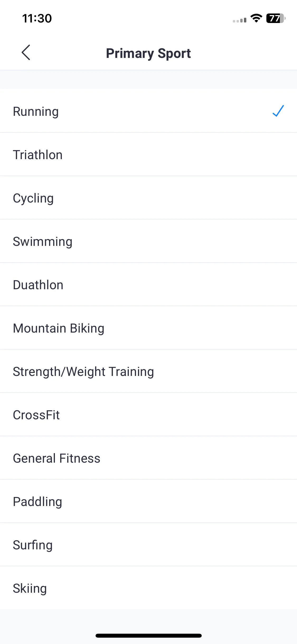Tap the back arrow icon
This screenshot has height=644, width=297.
pyautogui.click(x=26, y=52)
